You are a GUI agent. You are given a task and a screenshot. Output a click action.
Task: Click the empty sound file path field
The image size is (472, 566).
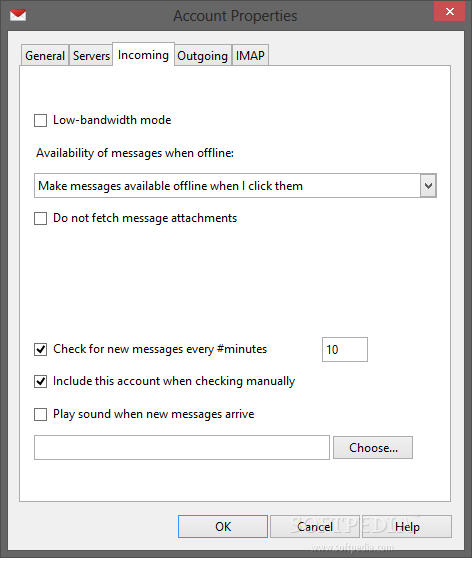(182, 448)
